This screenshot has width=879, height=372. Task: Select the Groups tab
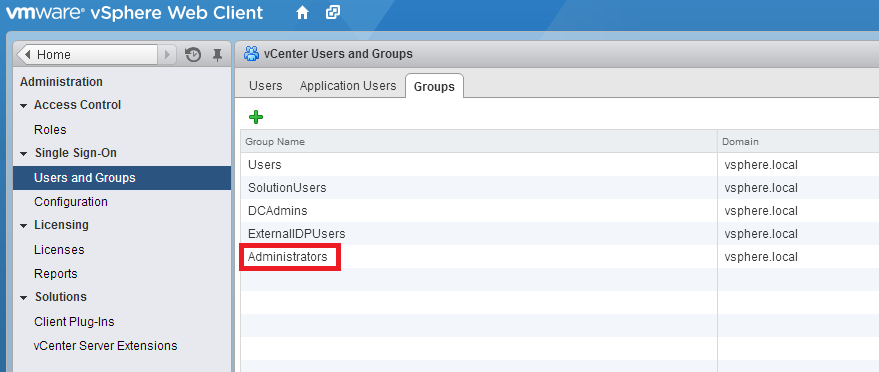click(434, 86)
